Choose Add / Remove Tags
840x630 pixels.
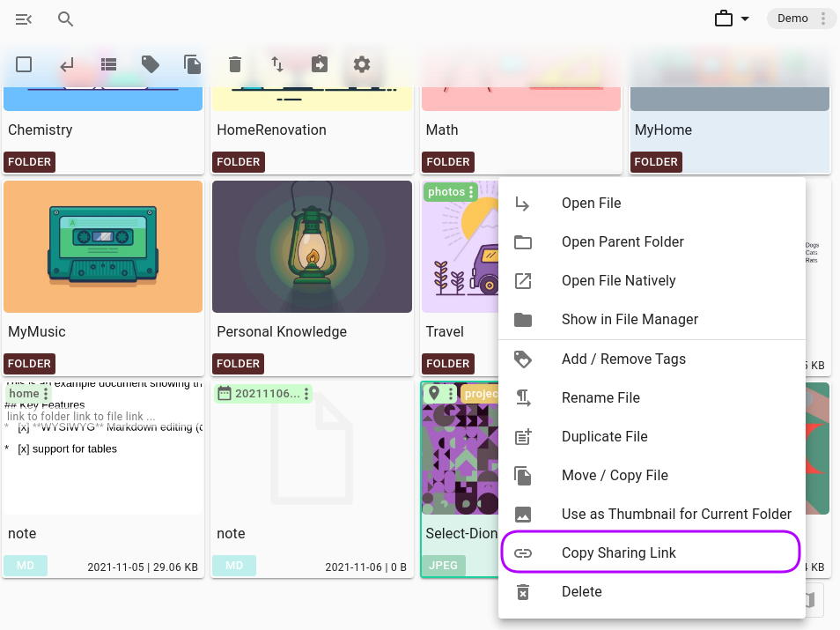[652, 359]
